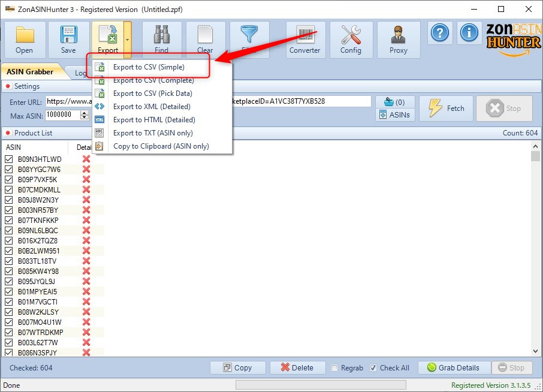
Task: Click red X detail status for B095JYQL9J
Action: click(86, 281)
